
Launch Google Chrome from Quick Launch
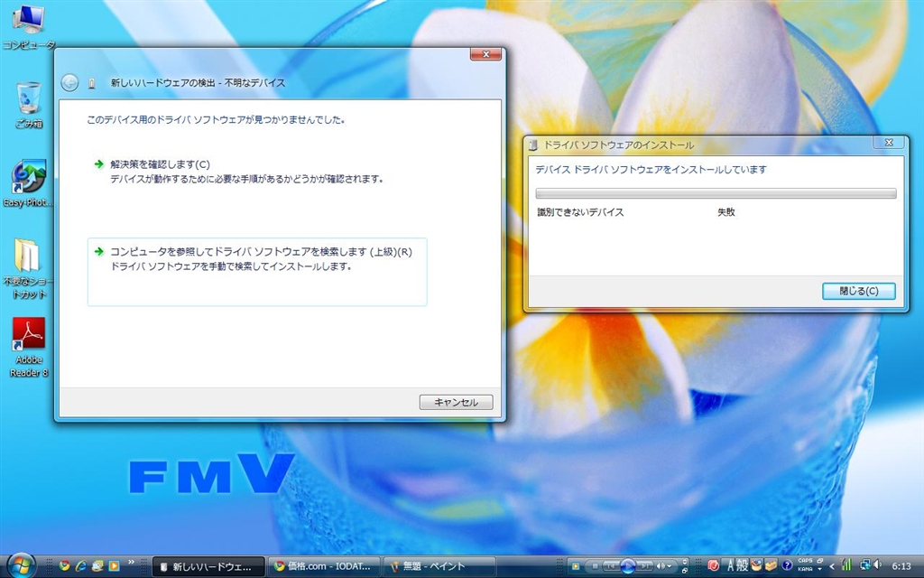click(64, 566)
